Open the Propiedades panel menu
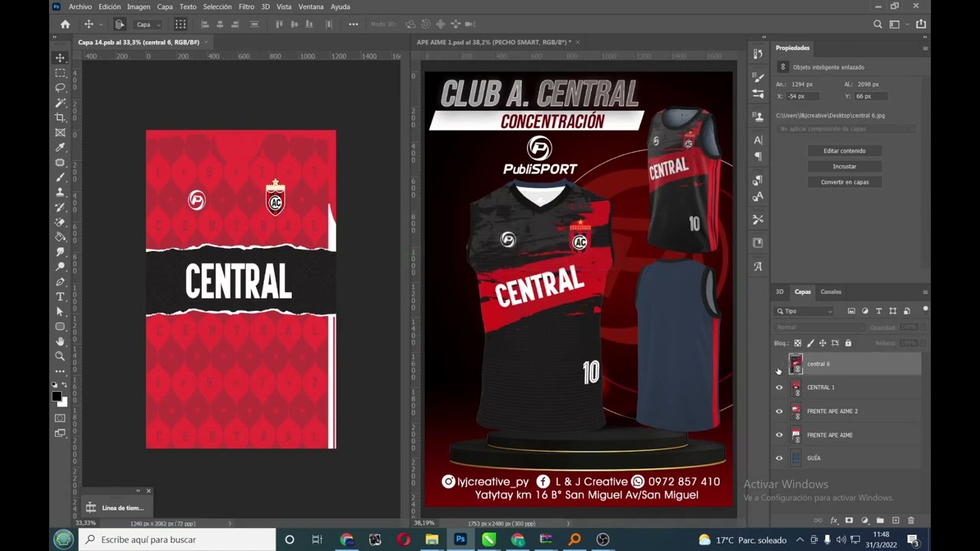Viewport: 980px width, 551px height. (925, 48)
